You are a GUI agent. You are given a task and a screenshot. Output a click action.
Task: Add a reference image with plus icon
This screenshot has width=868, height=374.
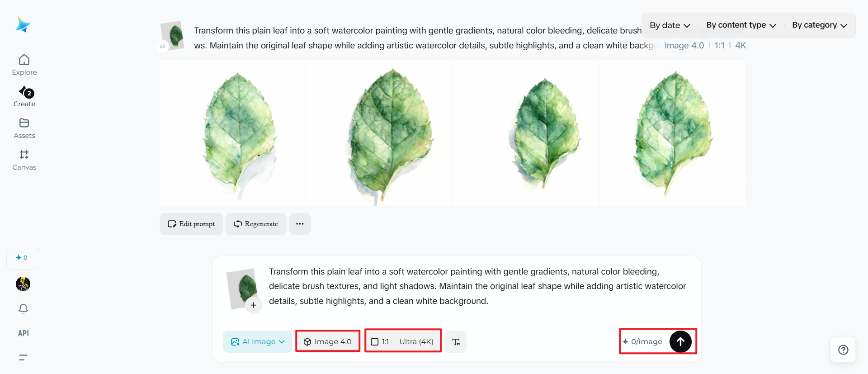[x=254, y=305]
